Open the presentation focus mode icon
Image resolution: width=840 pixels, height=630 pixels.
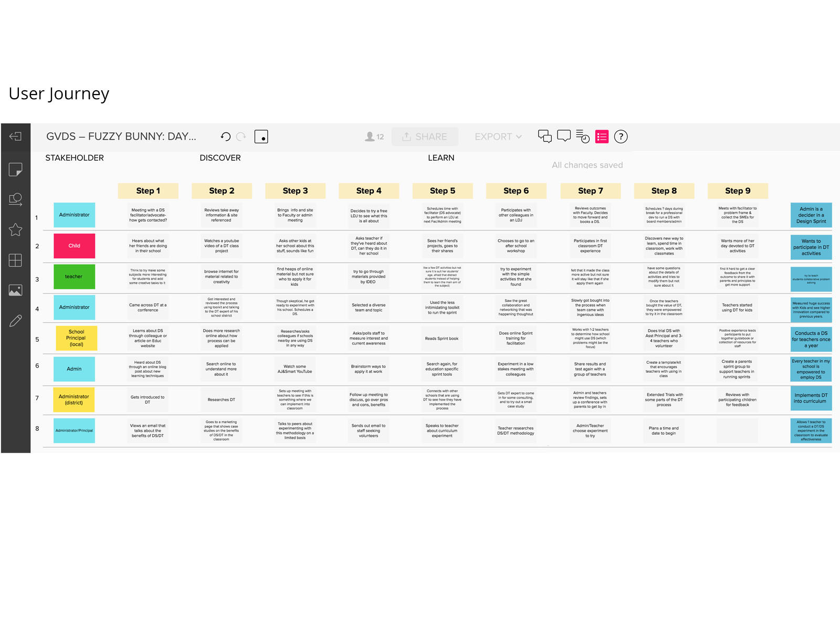click(x=261, y=136)
